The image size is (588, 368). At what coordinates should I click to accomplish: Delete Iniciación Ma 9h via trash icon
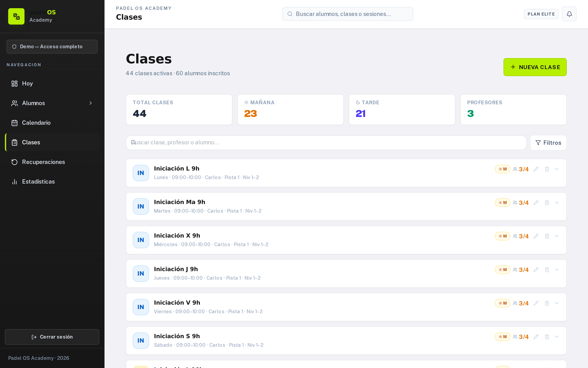tap(547, 203)
